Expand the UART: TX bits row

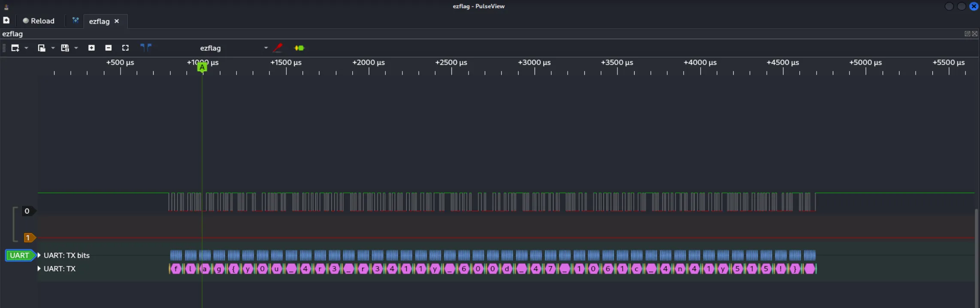click(39, 255)
